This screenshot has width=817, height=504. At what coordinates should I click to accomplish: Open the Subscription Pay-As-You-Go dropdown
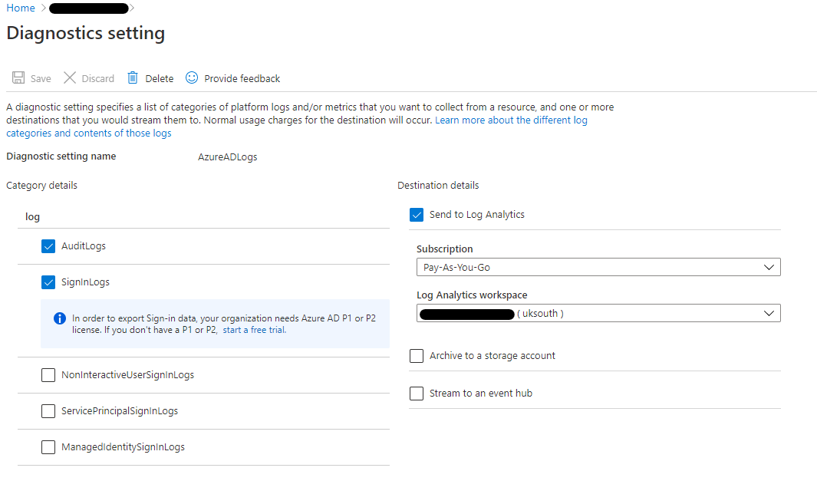pyautogui.click(x=598, y=267)
